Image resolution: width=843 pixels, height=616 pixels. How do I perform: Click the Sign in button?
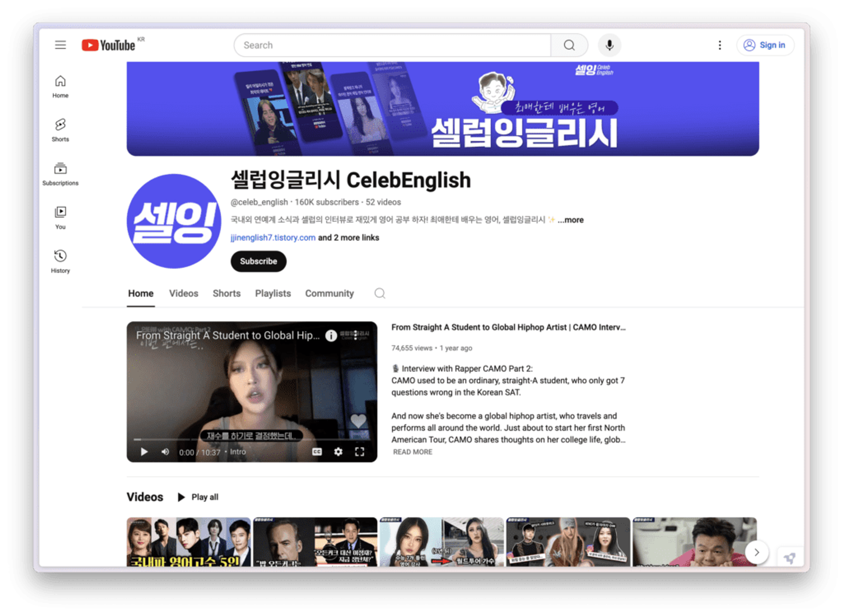pyautogui.click(x=765, y=45)
